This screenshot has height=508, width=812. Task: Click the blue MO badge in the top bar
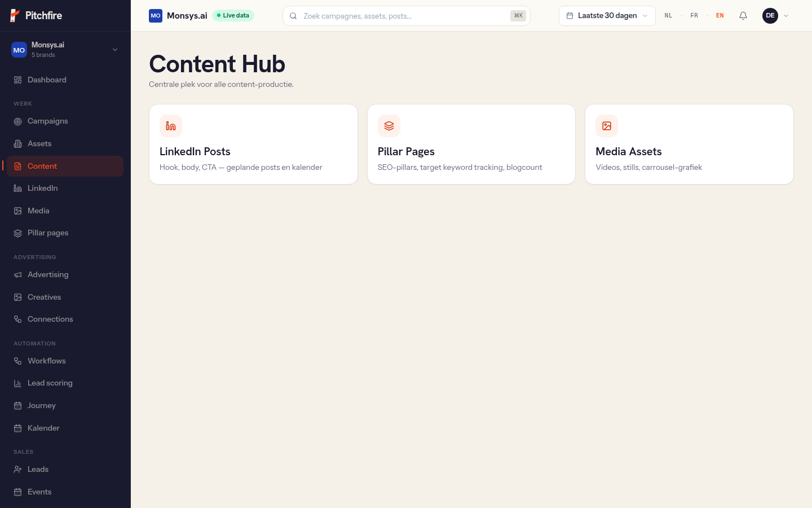pos(156,16)
